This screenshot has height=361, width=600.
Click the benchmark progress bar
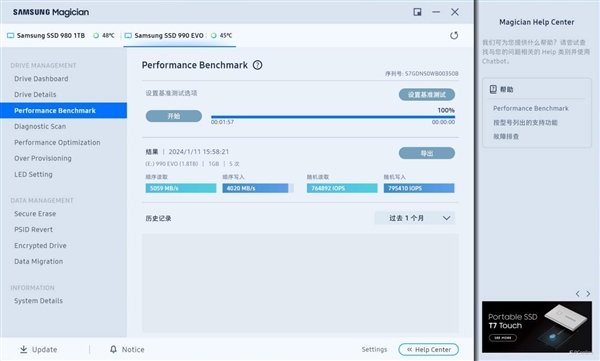(333, 117)
